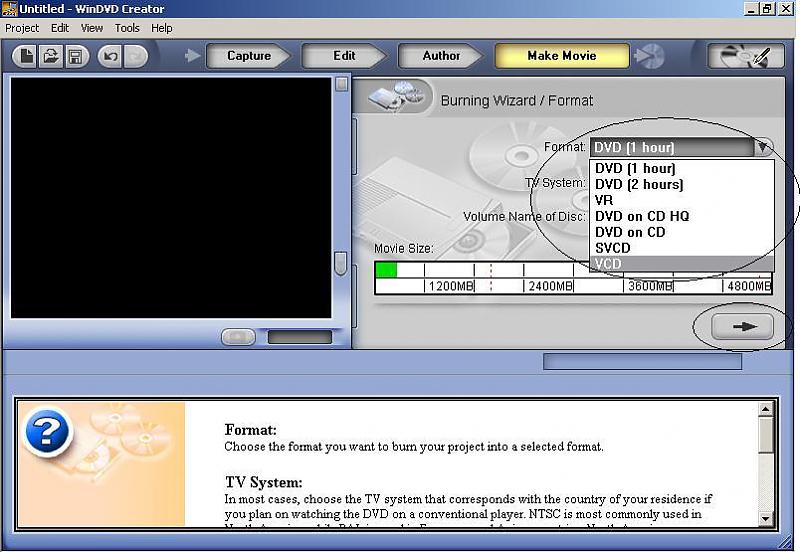Click the Redo arrow icon

(x=135, y=56)
